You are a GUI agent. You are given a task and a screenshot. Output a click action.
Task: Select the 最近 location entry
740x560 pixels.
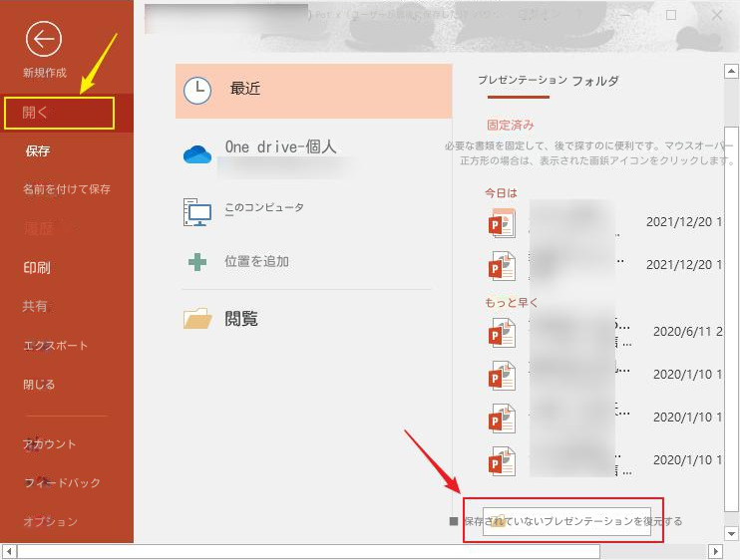[x=314, y=91]
